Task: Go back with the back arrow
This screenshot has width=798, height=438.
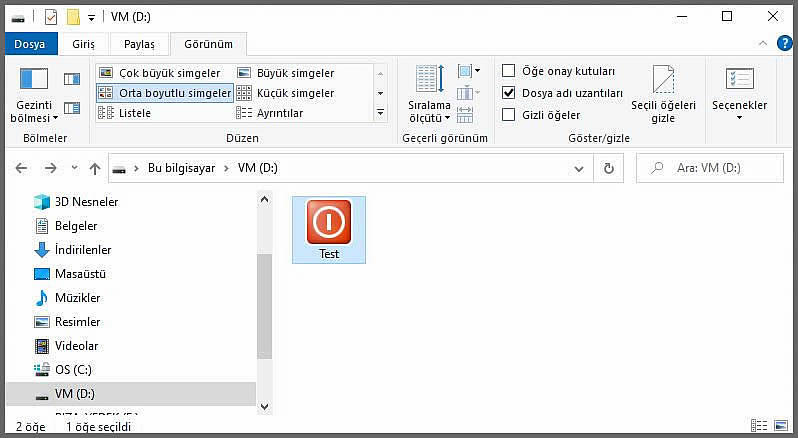Action: [21, 168]
